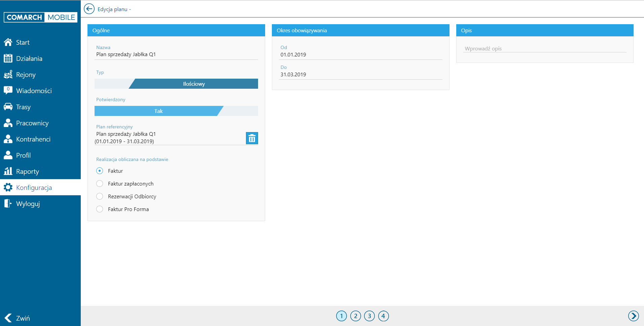
Task: Open the Rejony menu item
Action: [40, 74]
